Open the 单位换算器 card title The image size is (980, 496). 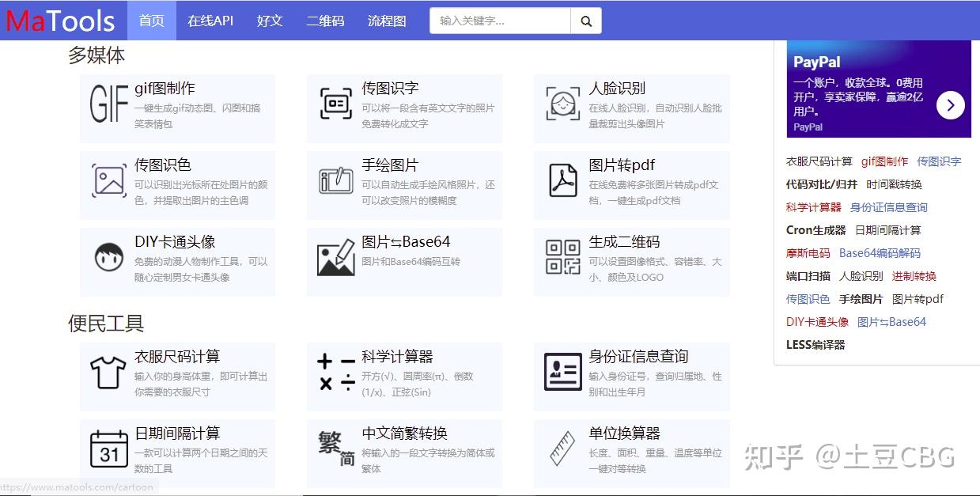tap(624, 434)
